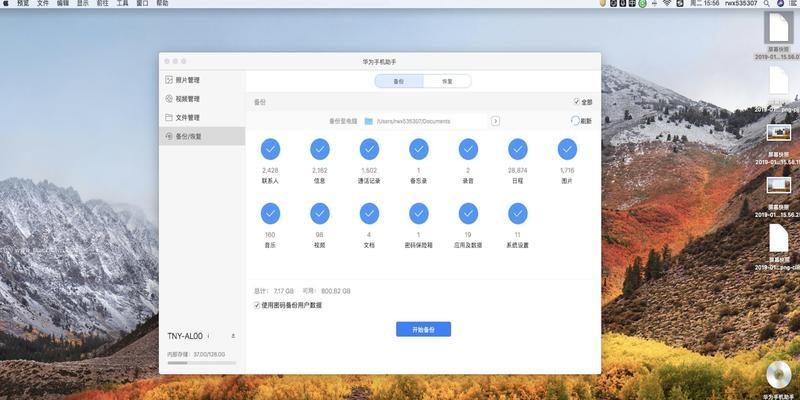Screen dimensions: 800x400
Task: Open the 显示 menu
Action: click(x=83, y=3)
